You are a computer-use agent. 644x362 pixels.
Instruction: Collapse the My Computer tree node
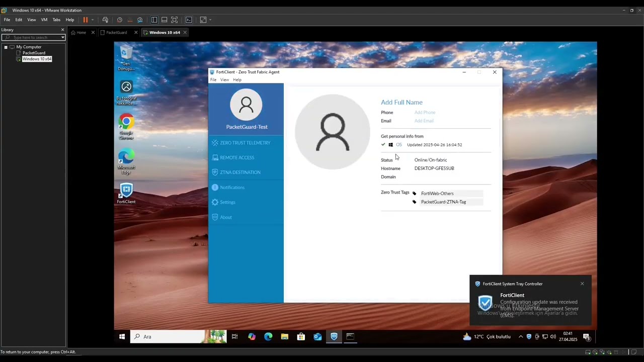coord(6,47)
